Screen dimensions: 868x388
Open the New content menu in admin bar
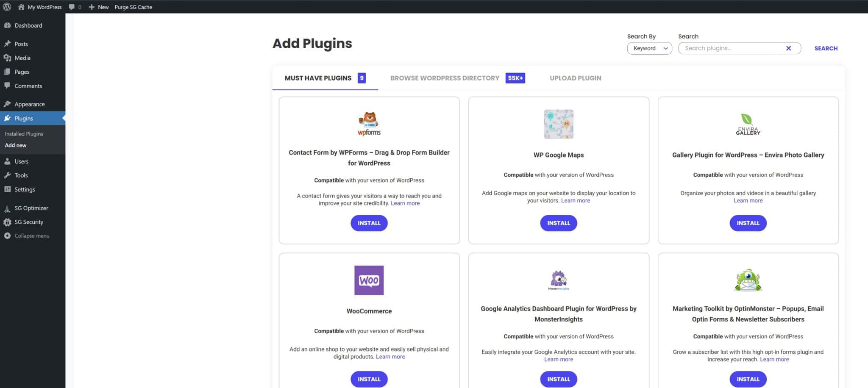tap(98, 7)
